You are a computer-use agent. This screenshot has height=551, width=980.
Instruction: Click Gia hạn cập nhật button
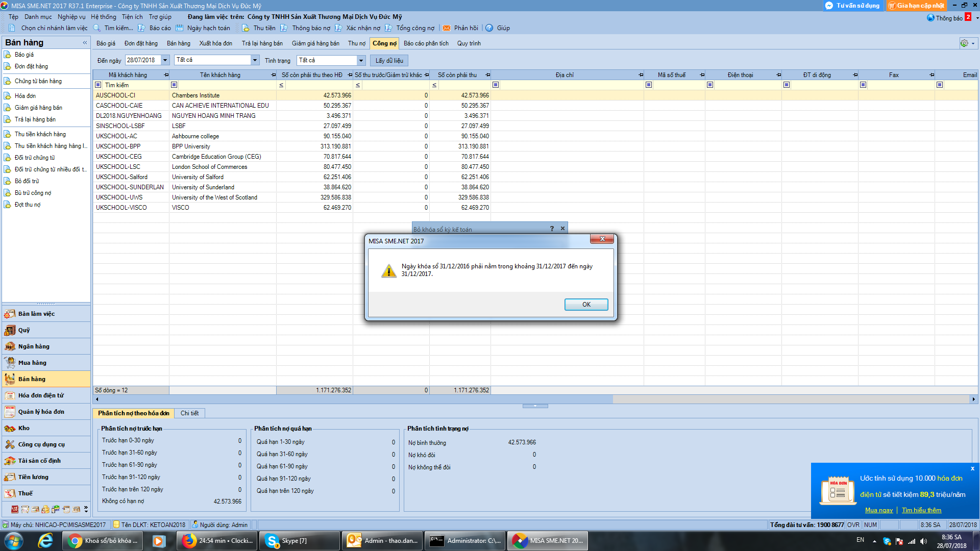pyautogui.click(x=917, y=6)
